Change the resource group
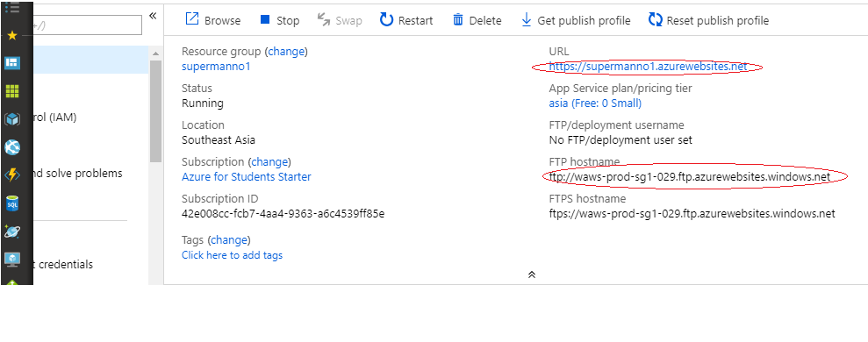 [x=286, y=52]
